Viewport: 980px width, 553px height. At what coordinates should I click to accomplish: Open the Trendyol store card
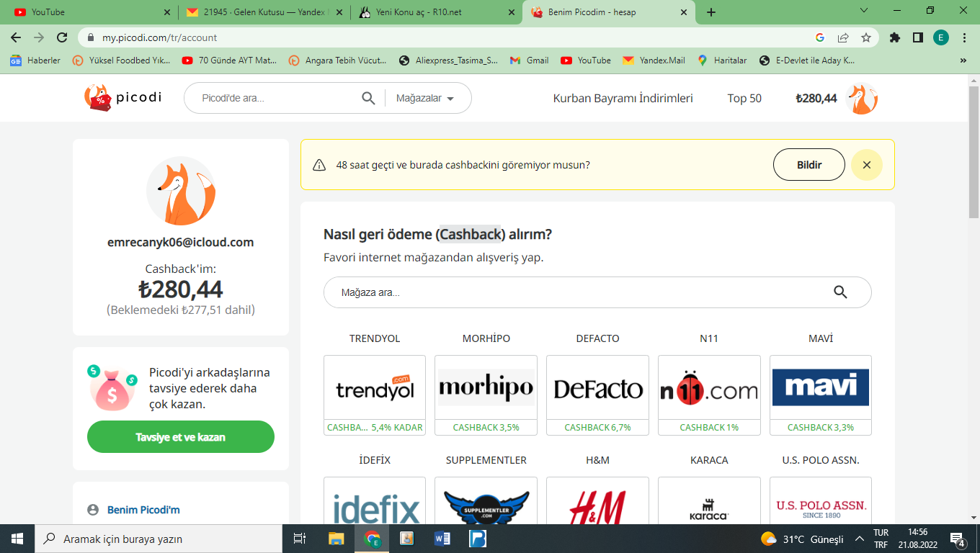(x=375, y=395)
